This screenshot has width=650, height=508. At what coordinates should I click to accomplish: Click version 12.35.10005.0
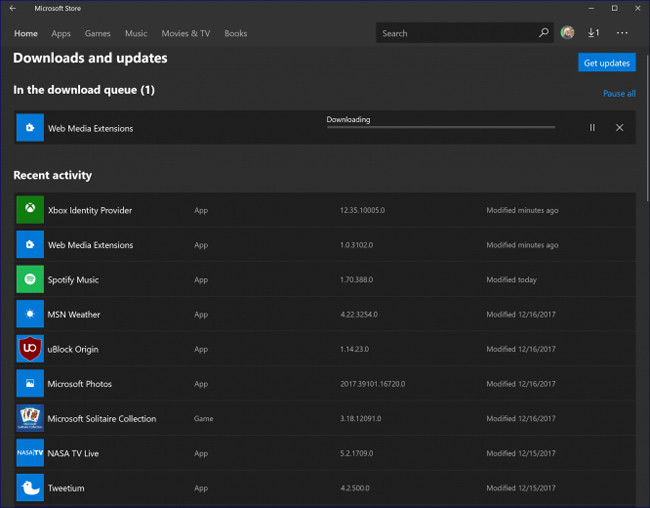click(x=362, y=210)
